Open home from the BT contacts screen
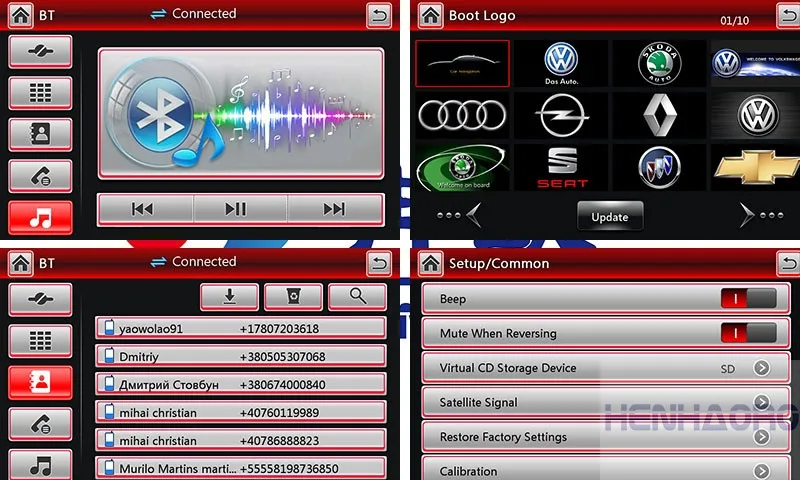Viewport: 800px width, 480px height. 20,264
